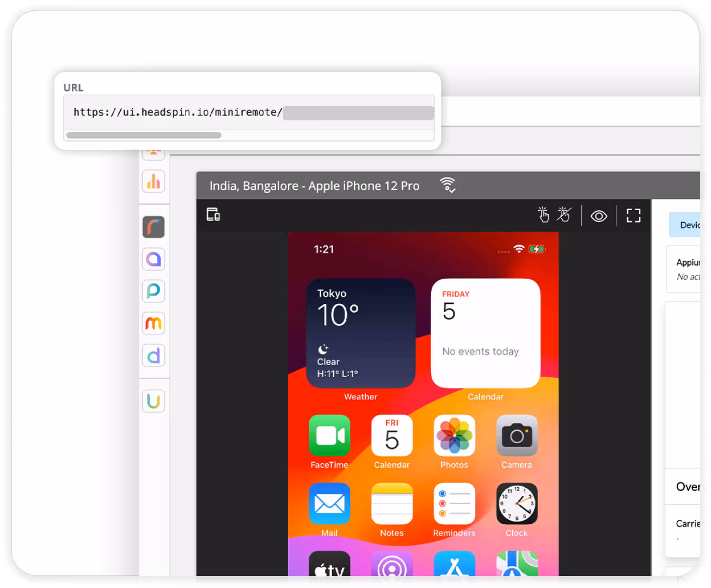Screen dimensions: 711x588
Task: Click the horizontal scrollbar under the URL
Action: pyautogui.click(x=144, y=135)
